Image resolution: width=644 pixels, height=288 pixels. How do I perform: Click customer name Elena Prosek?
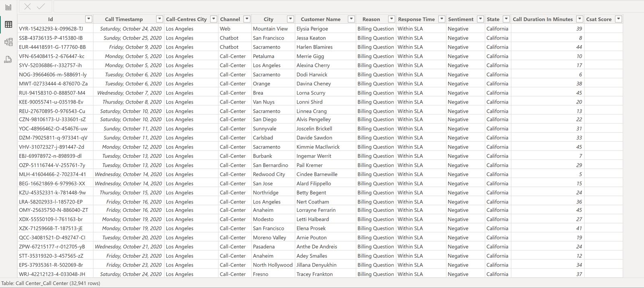point(311,228)
